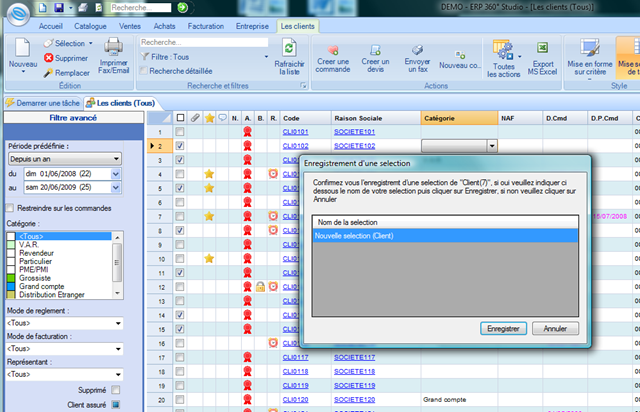Click Mise en forme sur critère icon
The width and height of the screenshot is (640, 412).
click(x=589, y=48)
